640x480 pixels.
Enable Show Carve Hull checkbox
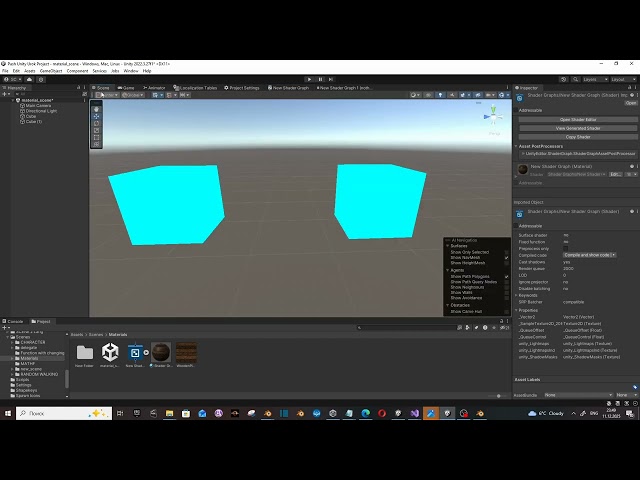tap(507, 311)
